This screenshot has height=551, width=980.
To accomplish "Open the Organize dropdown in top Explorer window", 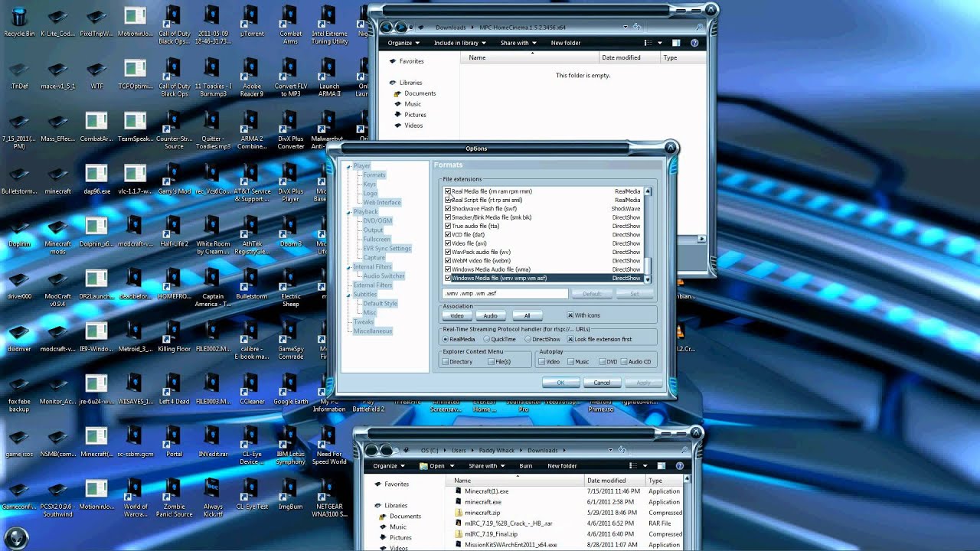I will point(403,43).
